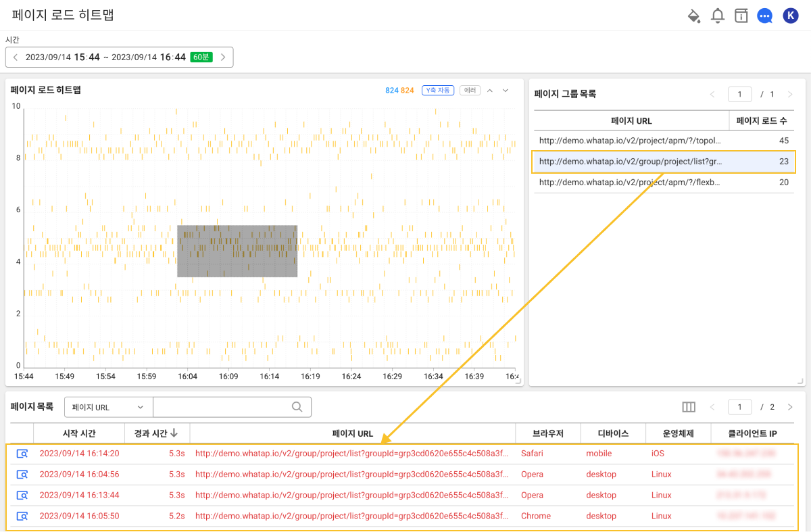This screenshot has height=532, width=811.
Task: Open the layout panel icon in header
Action: pos(741,16)
